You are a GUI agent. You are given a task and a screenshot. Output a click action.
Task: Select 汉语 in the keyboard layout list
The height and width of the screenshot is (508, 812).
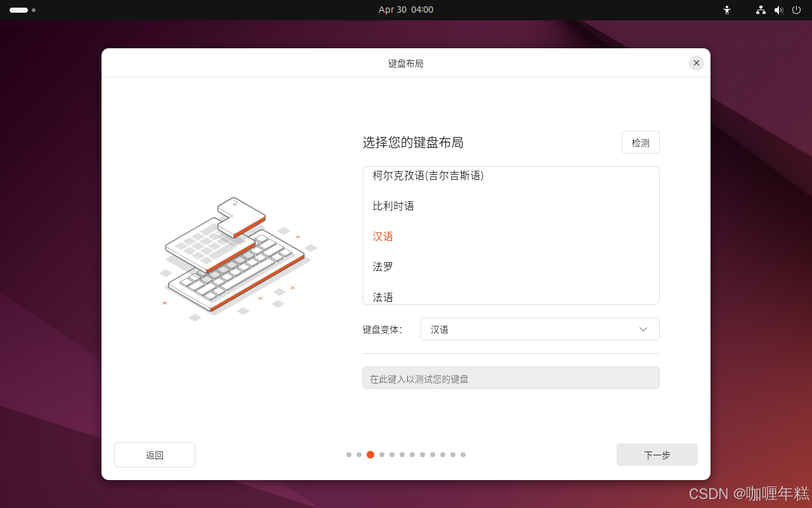pyautogui.click(x=511, y=236)
